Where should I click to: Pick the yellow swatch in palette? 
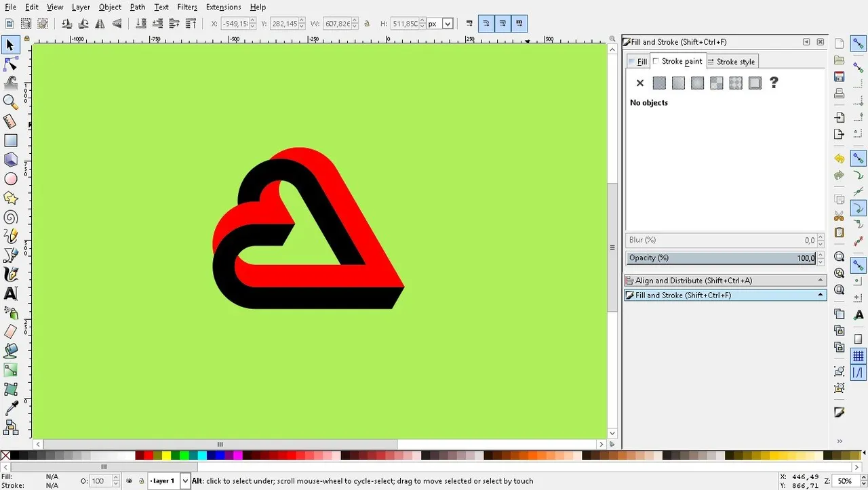(x=166, y=456)
